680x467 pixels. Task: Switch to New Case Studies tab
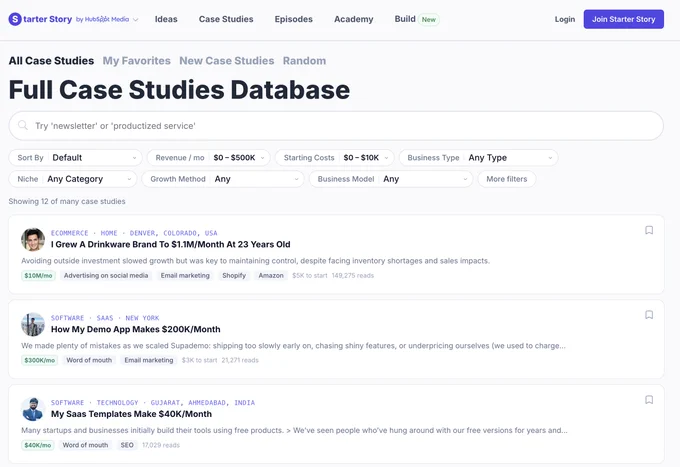coord(227,61)
